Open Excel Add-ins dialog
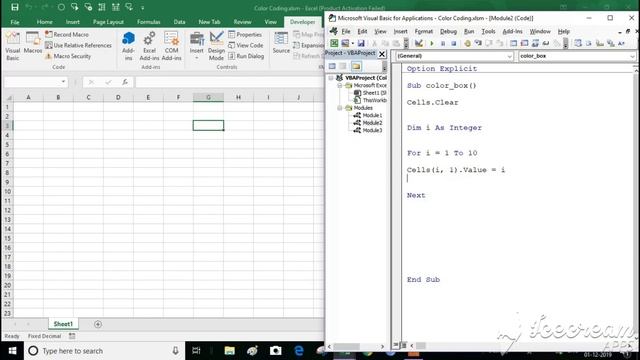The height and width of the screenshot is (360, 640). 149,46
